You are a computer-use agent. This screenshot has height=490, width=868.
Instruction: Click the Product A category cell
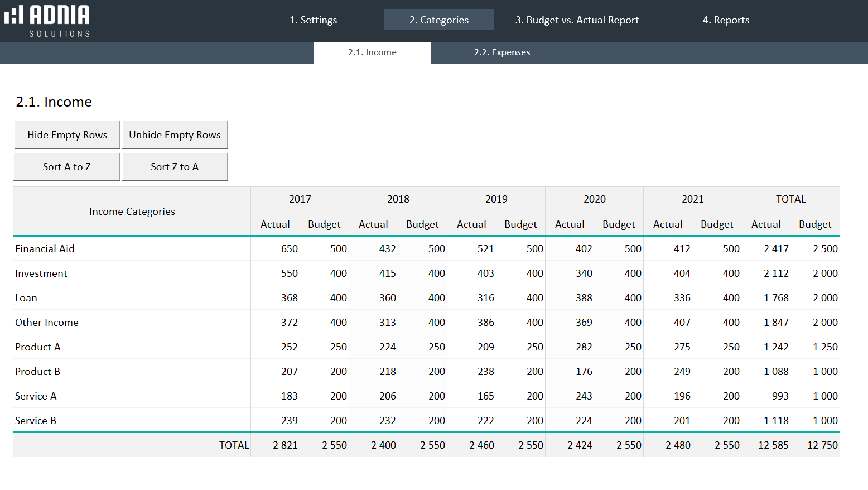point(38,347)
